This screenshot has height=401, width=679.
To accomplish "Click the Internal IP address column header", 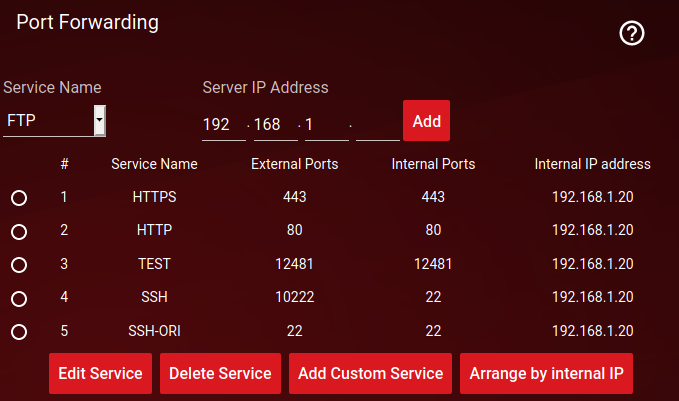I will pyautogui.click(x=592, y=164).
